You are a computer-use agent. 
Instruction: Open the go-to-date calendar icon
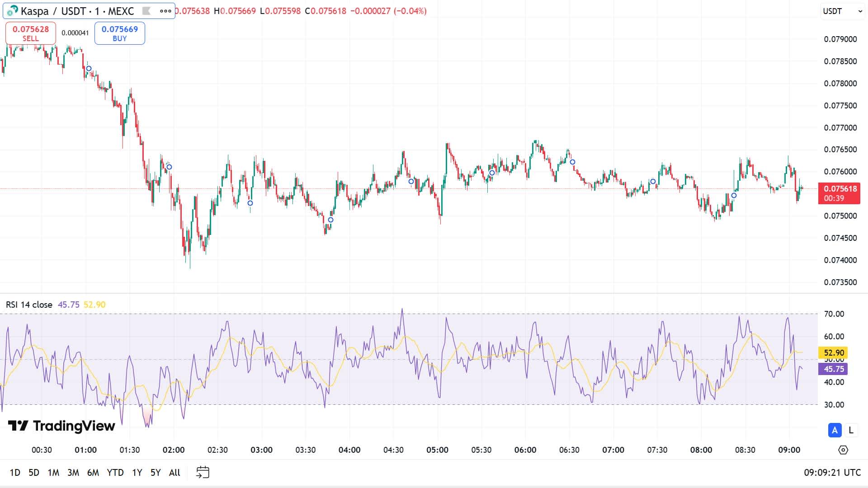point(203,472)
